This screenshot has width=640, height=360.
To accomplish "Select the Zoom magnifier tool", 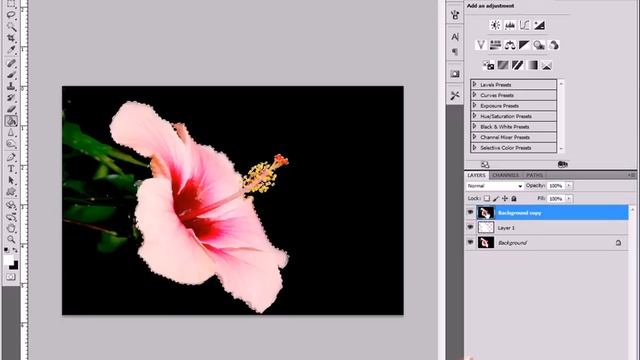I will pos(11,240).
